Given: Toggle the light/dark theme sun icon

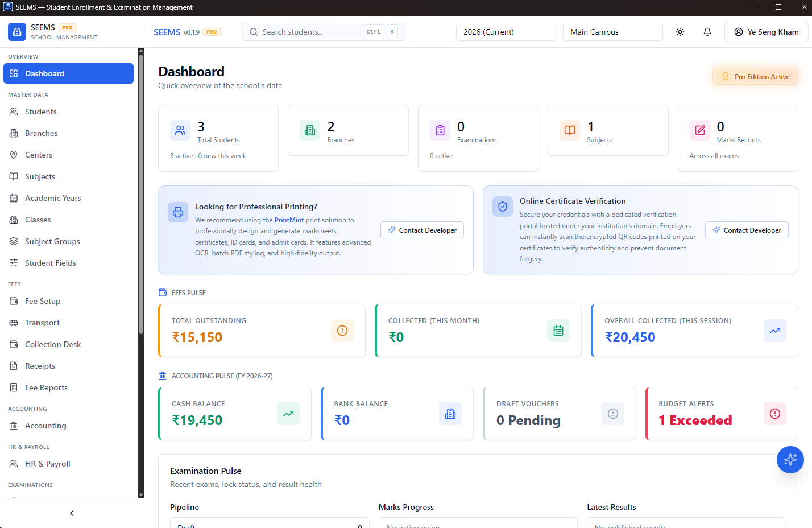Looking at the screenshot, I should (x=680, y=32).
